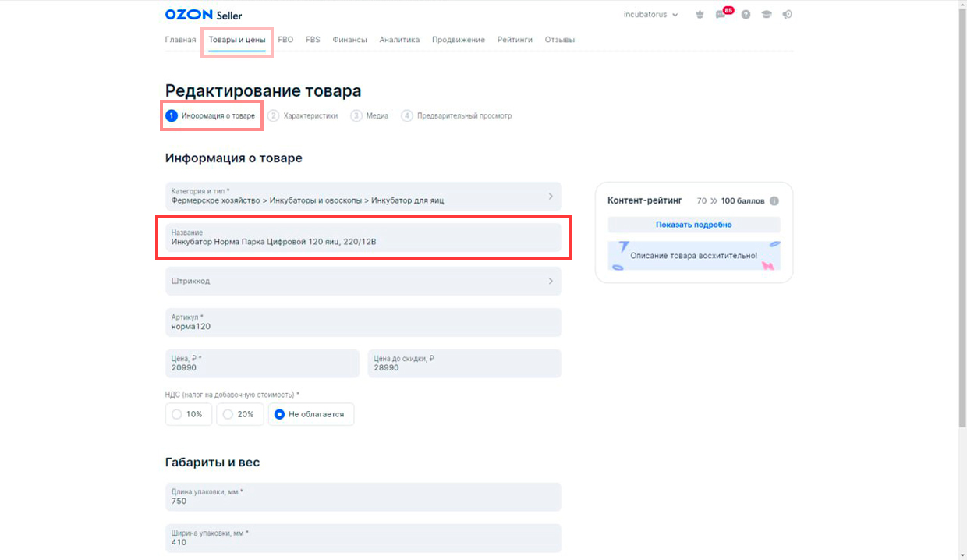
Task: Open the Категория и тип selector
Action: [363, 197]
